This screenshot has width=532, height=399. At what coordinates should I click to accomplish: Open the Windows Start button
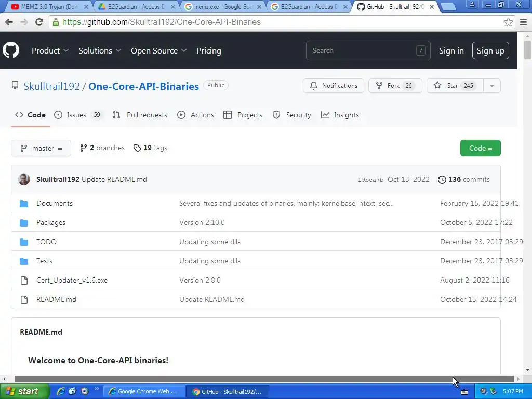click(24, 391)
